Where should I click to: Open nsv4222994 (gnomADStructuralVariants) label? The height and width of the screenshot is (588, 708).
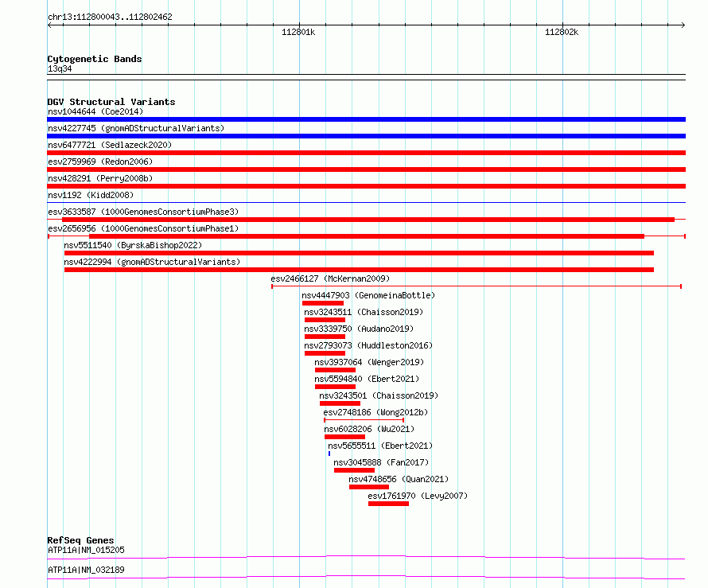[x=152, y=262]
